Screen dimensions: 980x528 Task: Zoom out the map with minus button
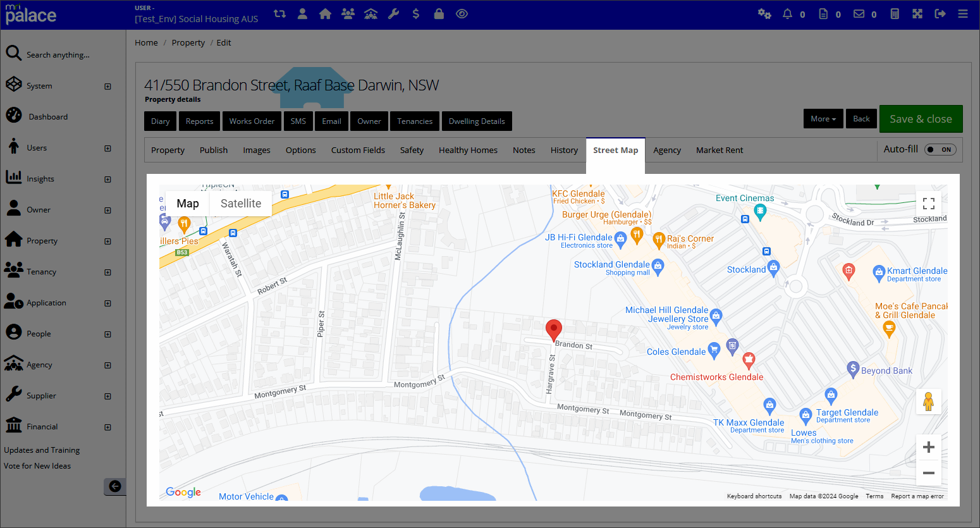[x=929, y=473]
